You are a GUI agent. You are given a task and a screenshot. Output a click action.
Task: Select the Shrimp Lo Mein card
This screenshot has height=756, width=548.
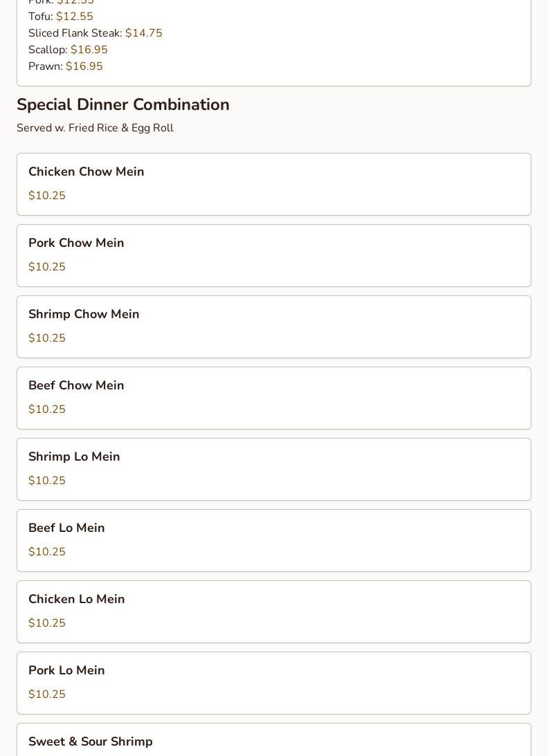[74, 457]
